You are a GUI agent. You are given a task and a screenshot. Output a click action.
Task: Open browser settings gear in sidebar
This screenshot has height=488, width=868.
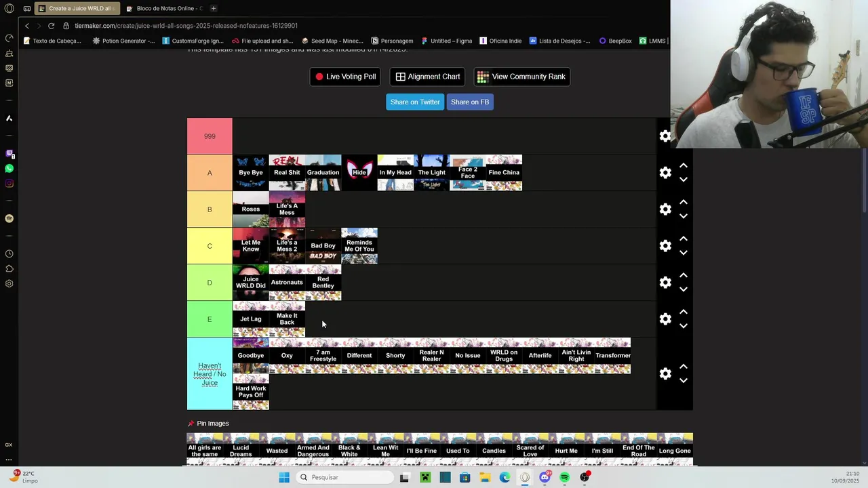click(9, 283)
